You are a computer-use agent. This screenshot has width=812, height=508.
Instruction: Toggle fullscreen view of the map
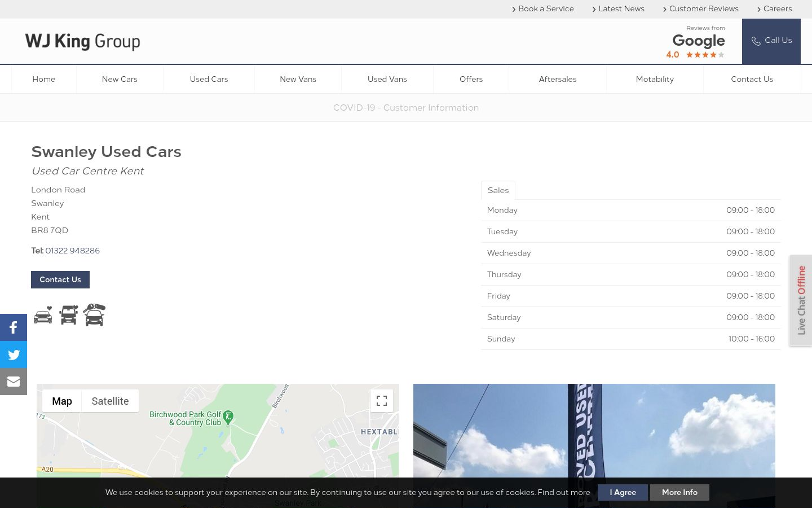coord(382,401)
